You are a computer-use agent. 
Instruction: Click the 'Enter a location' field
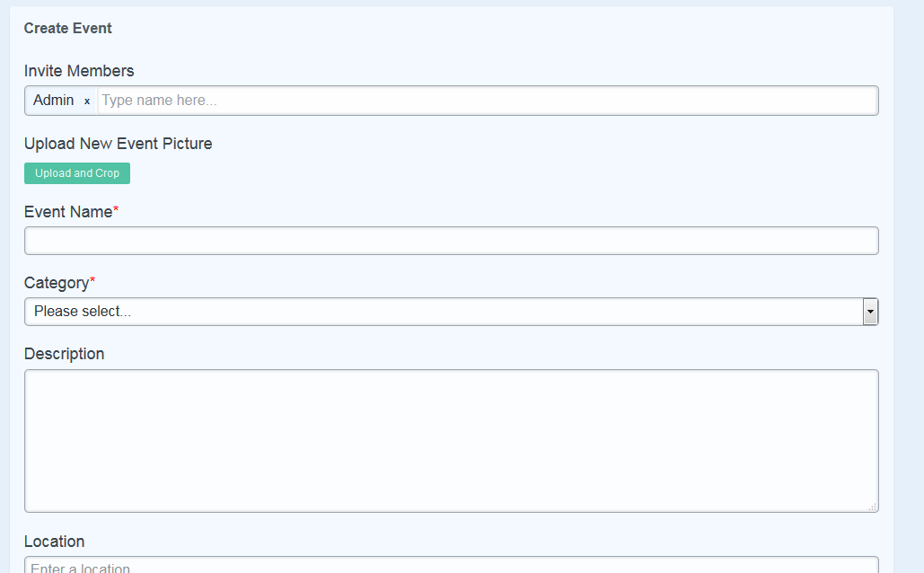click(x=451, y=567)
